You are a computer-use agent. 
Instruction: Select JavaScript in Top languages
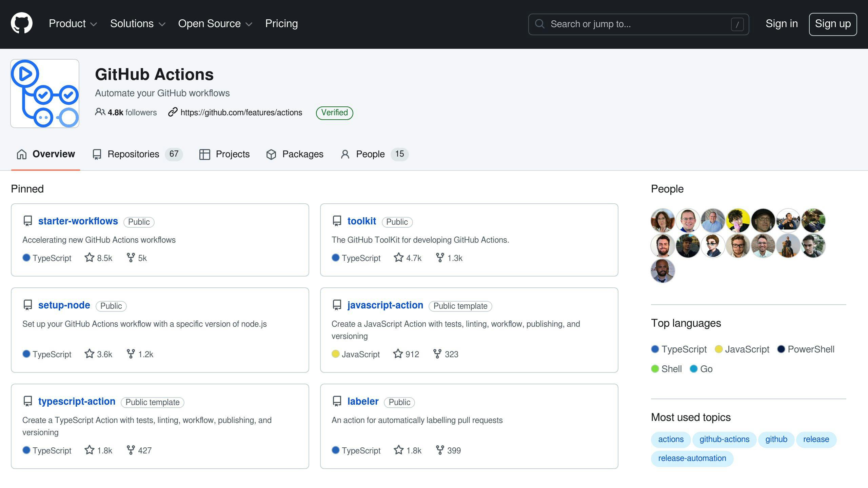tap(742, 349)
